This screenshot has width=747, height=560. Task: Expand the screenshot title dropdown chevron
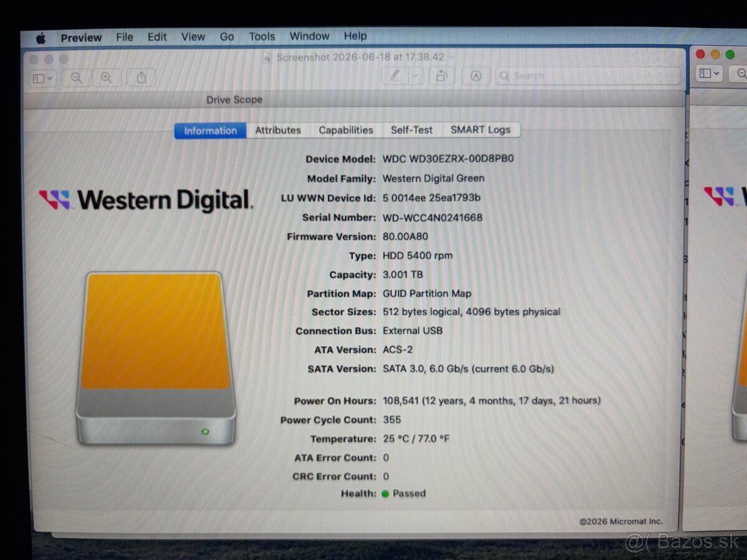pyautogui.click(x=451, y=57)
